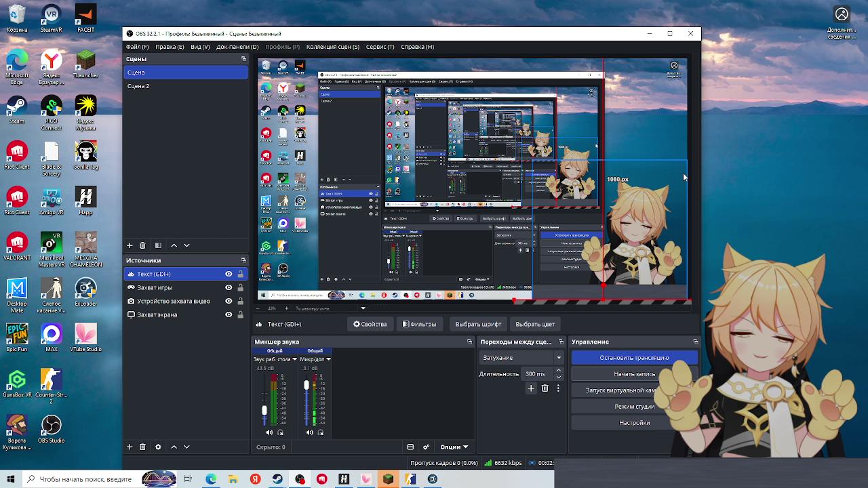Click the 300 ms duration field
868x488 pixels.
click(536, 374)
